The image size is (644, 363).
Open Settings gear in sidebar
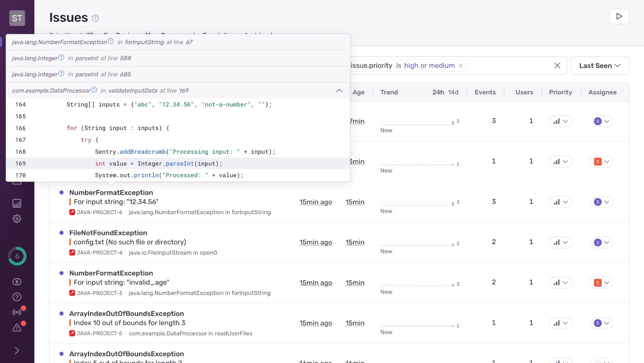click(x=17, y=219)
